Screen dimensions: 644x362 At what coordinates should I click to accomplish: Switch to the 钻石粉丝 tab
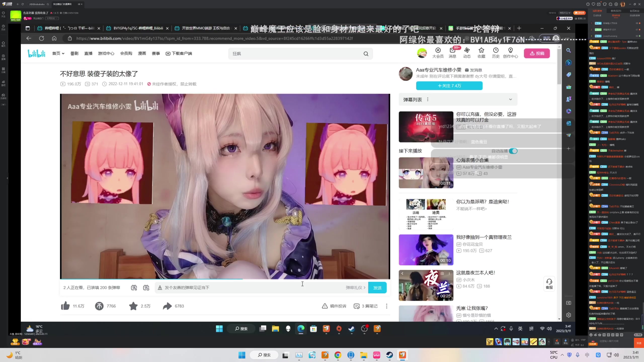pyautogui.click(x=635, y=11)
